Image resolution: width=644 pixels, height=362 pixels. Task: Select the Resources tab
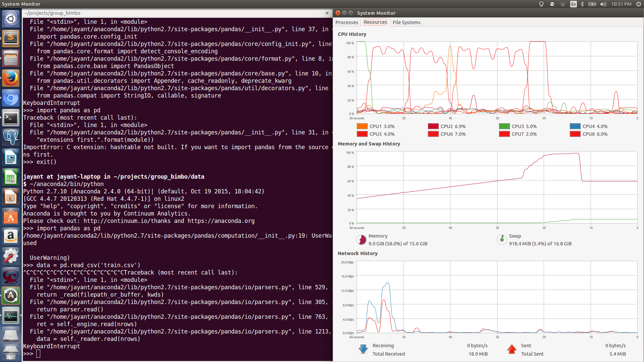click(x=375, y=22)
